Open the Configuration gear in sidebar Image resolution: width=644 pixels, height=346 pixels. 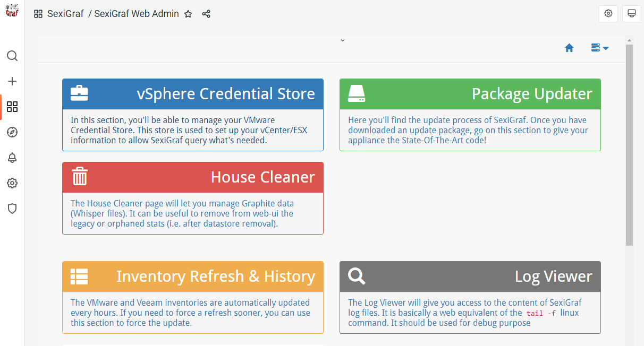(12, 183)
